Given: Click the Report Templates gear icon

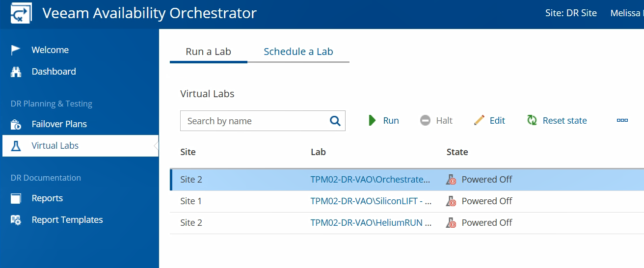Looking at the screenshot, I should (16, 220).
